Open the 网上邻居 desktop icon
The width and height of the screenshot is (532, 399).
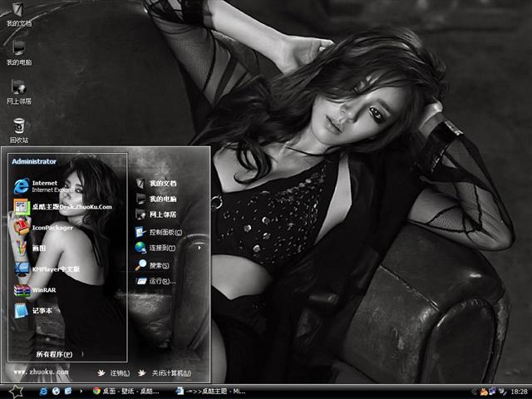(18, 88)
